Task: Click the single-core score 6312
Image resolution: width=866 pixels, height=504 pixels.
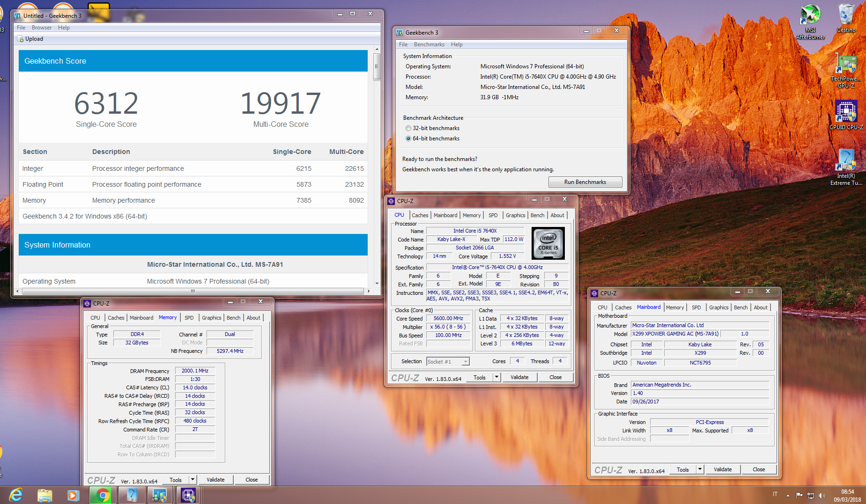Action: click(106, 103)
